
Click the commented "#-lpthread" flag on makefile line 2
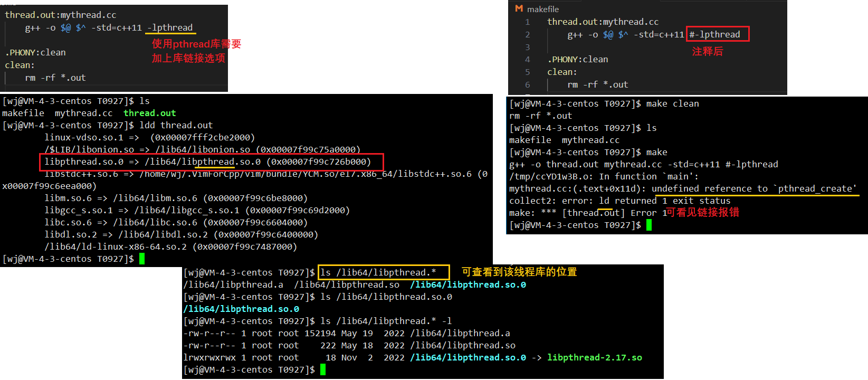click(714, 34)
